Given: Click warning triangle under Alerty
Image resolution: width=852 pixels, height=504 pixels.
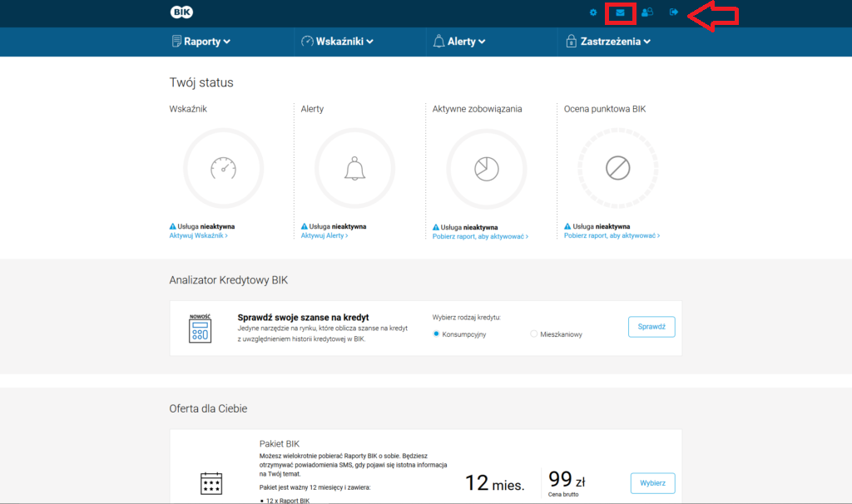Looking at the screenshot, I should coord(305,226).
